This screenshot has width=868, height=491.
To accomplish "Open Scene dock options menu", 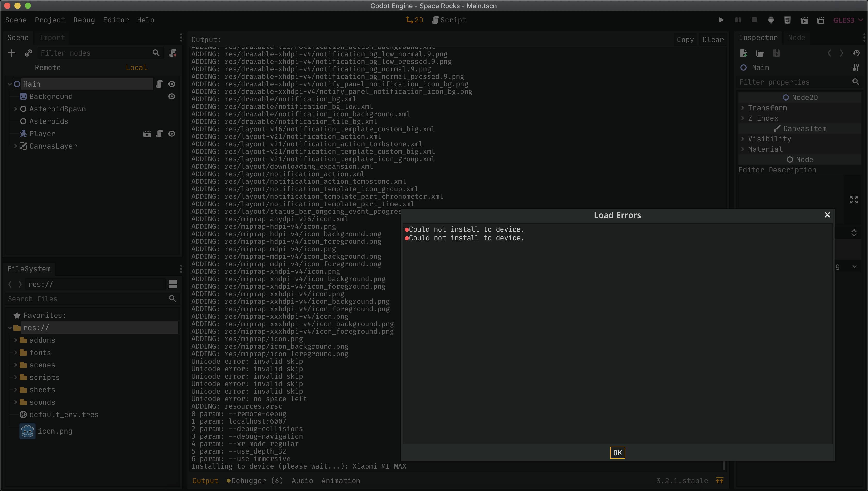I will (x=181, y=37).
